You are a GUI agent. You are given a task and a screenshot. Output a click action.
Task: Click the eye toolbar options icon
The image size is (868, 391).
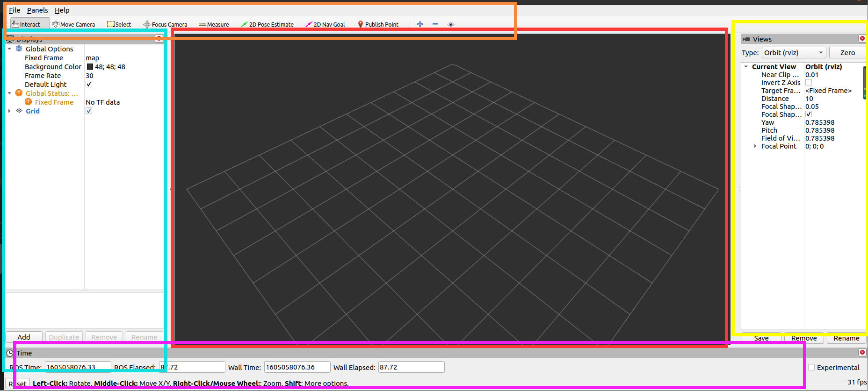[451, 24]
